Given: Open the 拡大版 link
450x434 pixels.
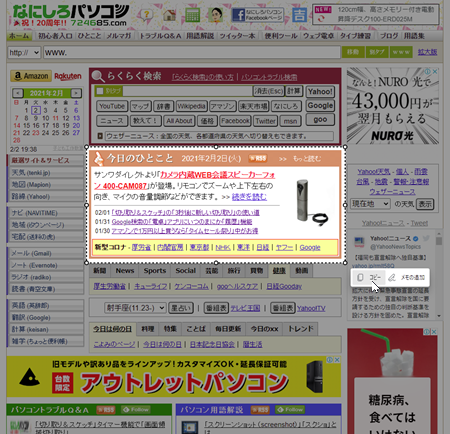Looking at the screenshot, I should point(427,52).
